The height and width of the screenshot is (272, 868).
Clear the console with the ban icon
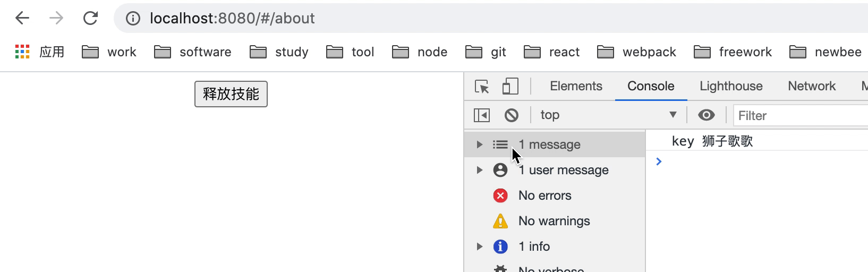(512, 115)
